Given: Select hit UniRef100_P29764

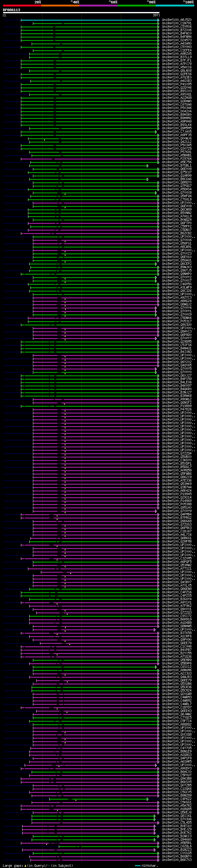Looking at the screenshot, I should click(x=177, y=159).
